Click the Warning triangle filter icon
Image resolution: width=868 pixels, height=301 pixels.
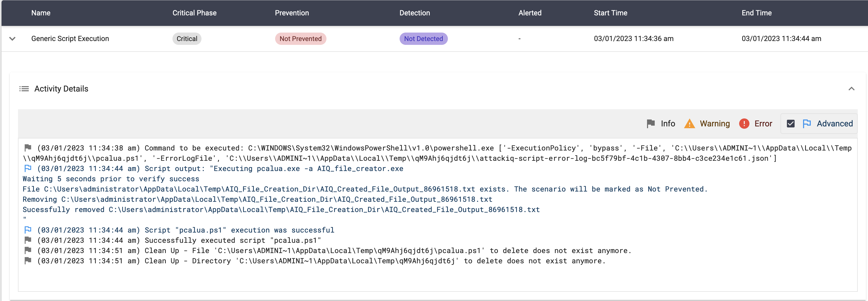pyautogui.click(x=689, y=124)
